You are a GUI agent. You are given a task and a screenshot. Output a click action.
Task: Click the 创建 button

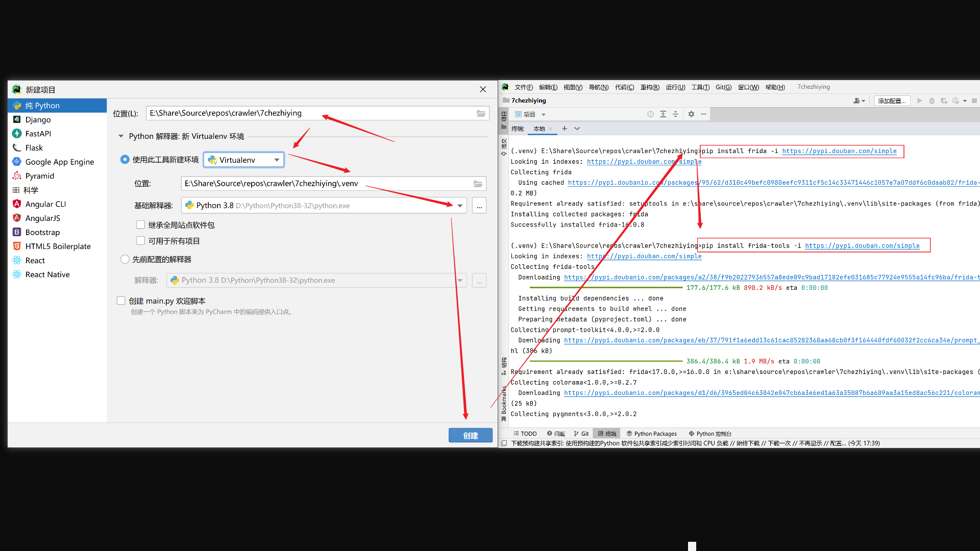[470, 435]
